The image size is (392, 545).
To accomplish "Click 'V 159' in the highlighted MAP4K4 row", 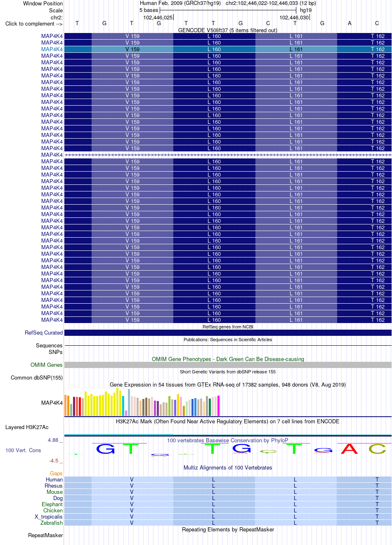I will coord(132,49).
